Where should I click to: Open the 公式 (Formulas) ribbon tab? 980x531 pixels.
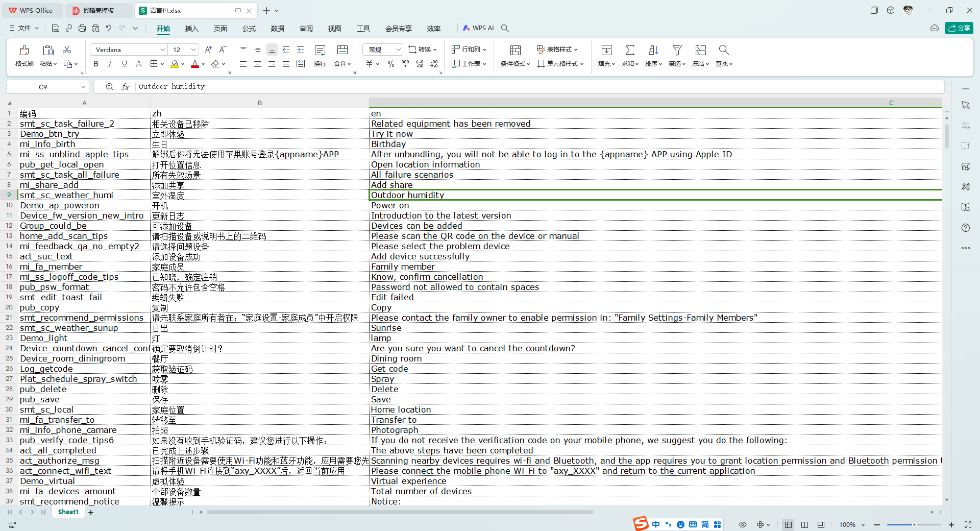pos(249,29)
